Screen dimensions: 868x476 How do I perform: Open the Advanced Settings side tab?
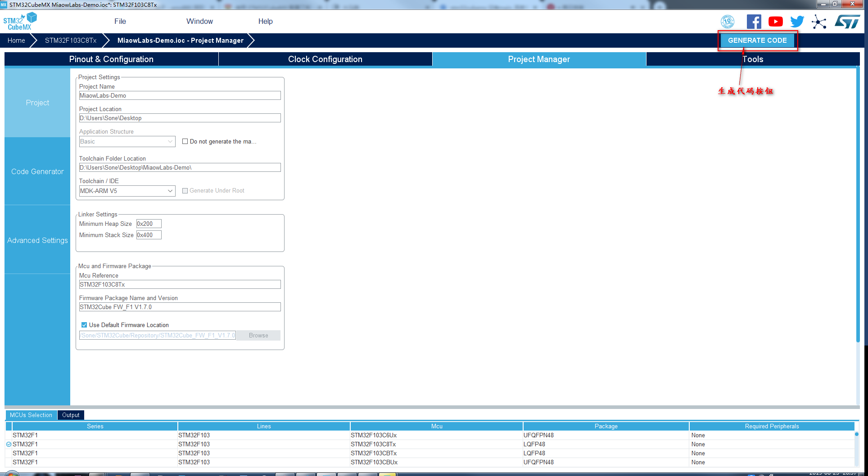pos(37,240)
